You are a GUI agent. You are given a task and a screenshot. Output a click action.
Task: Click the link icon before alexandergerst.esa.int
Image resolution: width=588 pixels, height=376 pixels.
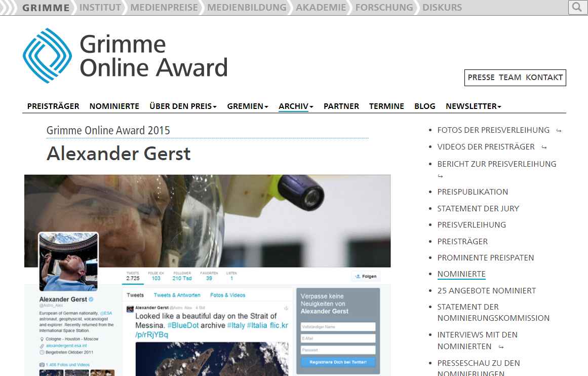(x=42, y=346)
